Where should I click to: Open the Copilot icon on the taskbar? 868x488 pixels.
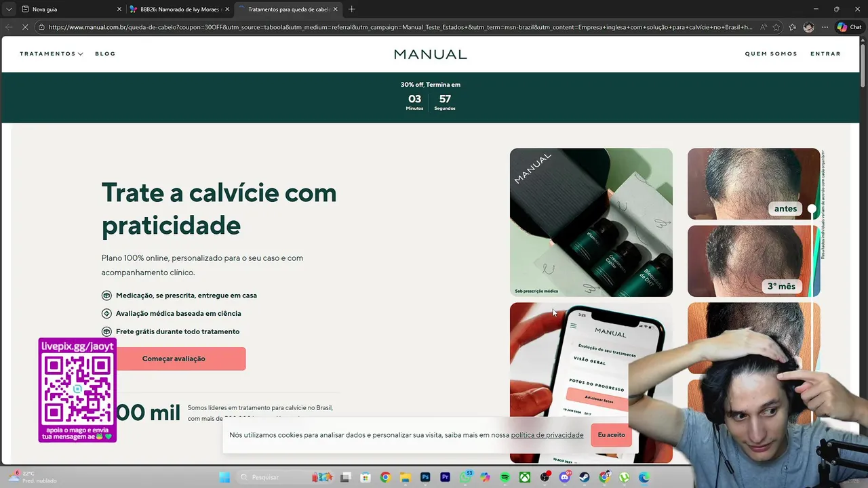[485, 477]
